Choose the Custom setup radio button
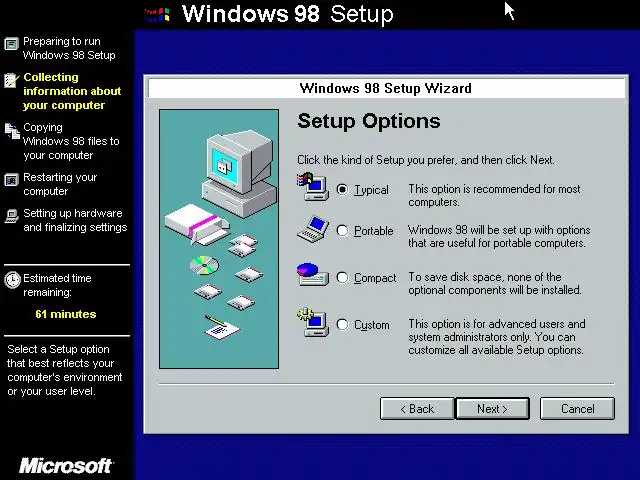 [342, 324]
